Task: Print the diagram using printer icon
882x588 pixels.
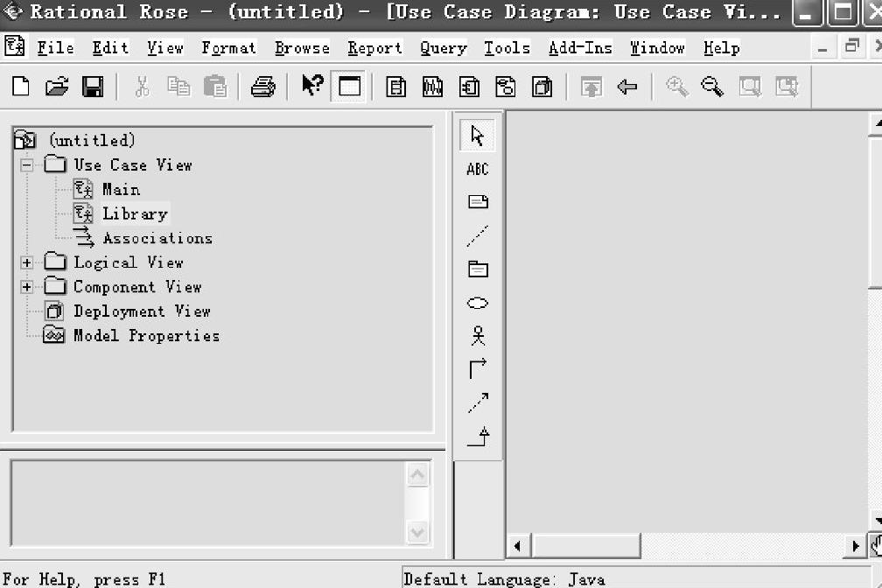Action: pos(263,87)
